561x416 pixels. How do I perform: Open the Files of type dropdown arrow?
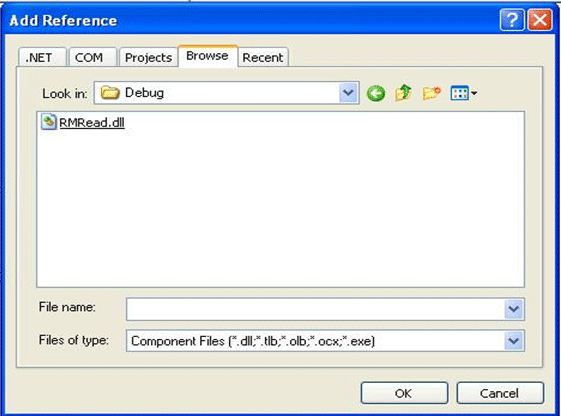[514, 341]
